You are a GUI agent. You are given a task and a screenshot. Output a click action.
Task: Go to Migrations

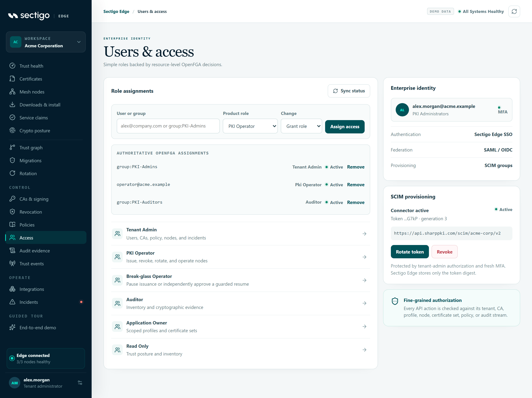(x=46, y=161)
